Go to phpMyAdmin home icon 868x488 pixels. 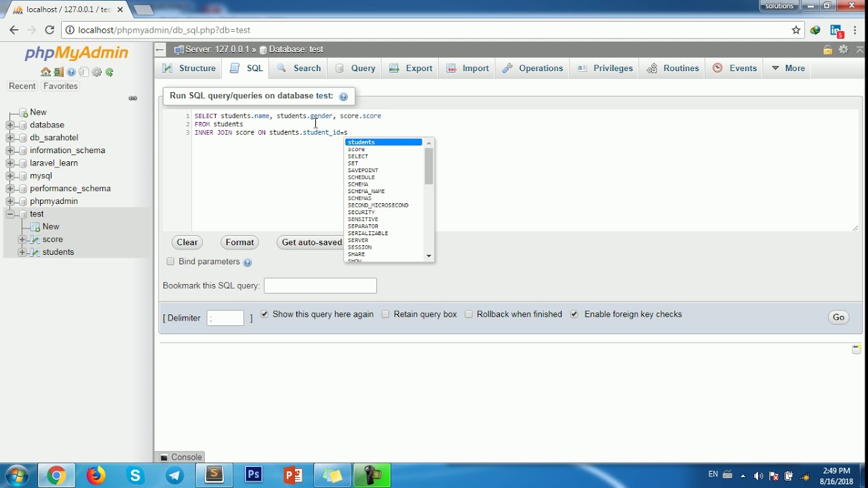(x=45, y=72)
